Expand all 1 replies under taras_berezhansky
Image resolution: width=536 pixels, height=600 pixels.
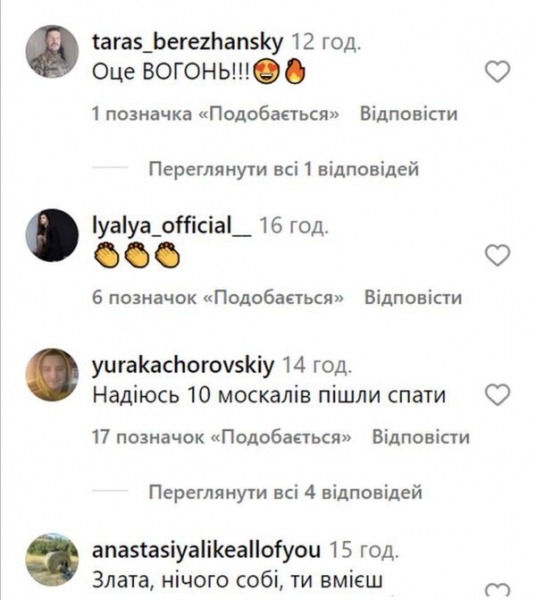pos(283,169)
